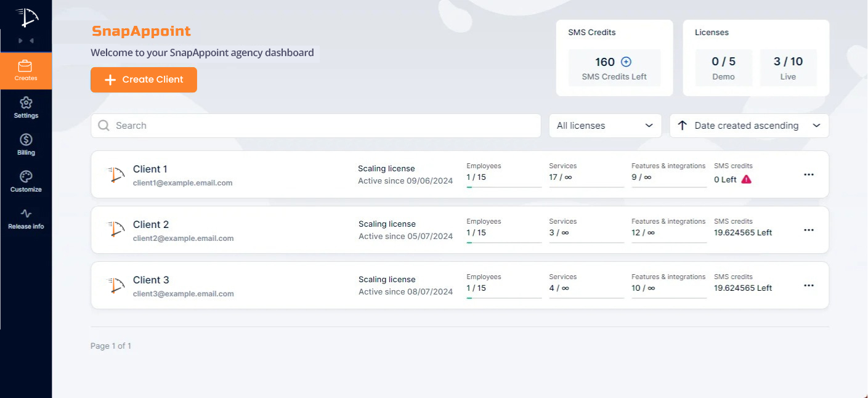Click Features & integrations 12 / ∞ for Client 2
Viewport: 868px width, 398px height.
pyautogui.click(x=643, y=233)
